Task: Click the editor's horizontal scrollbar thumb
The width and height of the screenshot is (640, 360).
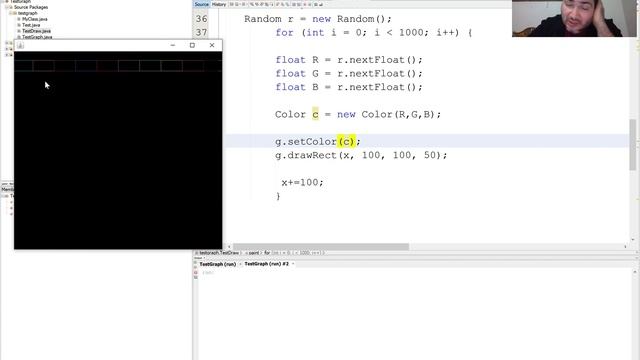Action: [x=321, y=247]
